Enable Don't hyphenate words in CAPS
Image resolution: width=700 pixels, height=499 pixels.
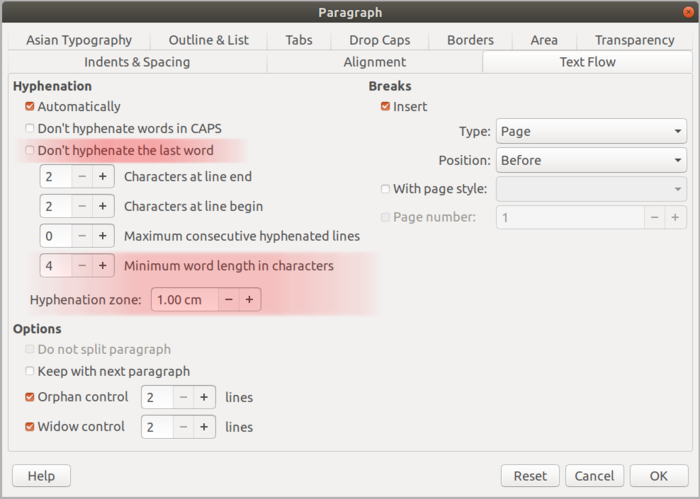click(30, 129)
